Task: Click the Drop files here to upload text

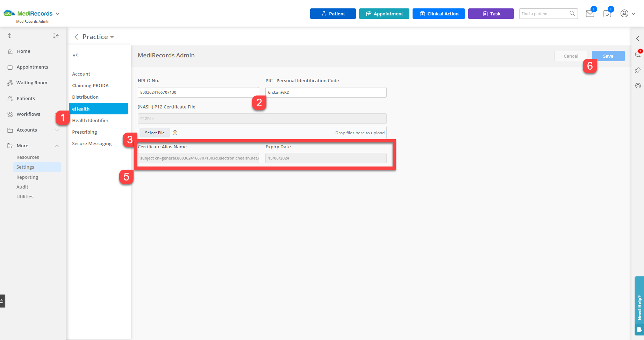Action: pos(360,133)
